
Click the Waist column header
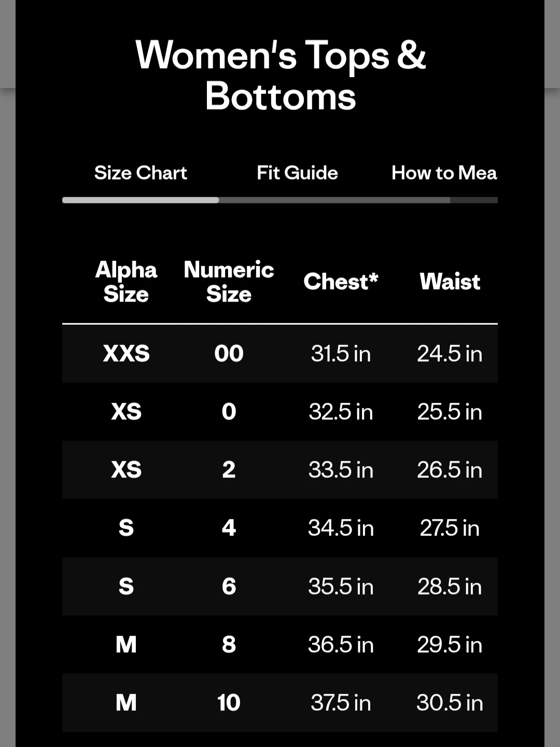coord(450,282)
